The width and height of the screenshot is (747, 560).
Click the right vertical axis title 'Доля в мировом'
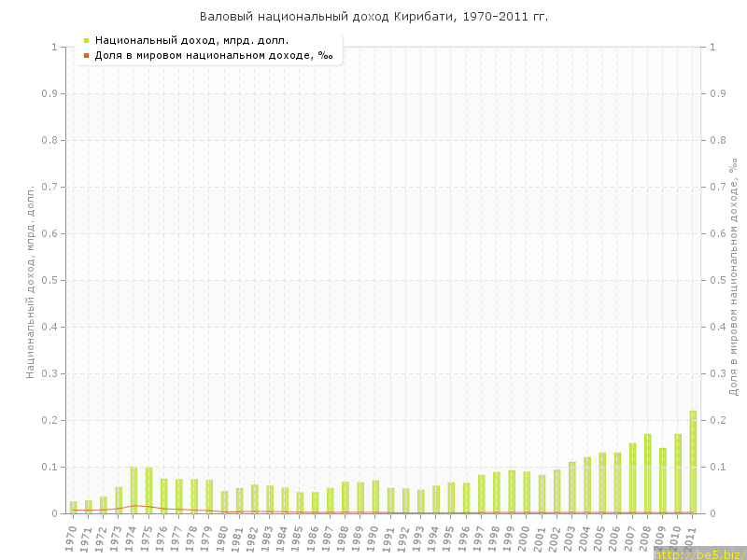click(733, 275)
